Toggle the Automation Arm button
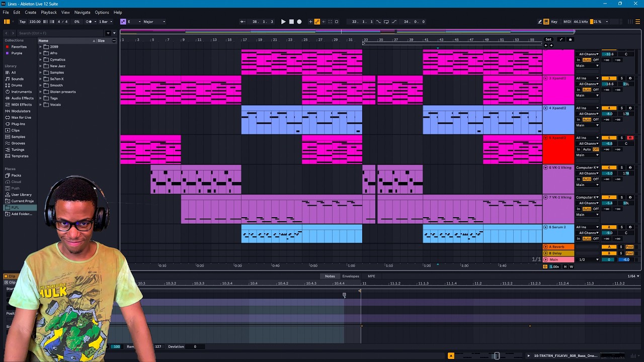The image size is (644, 362). [x=317, y=22]
